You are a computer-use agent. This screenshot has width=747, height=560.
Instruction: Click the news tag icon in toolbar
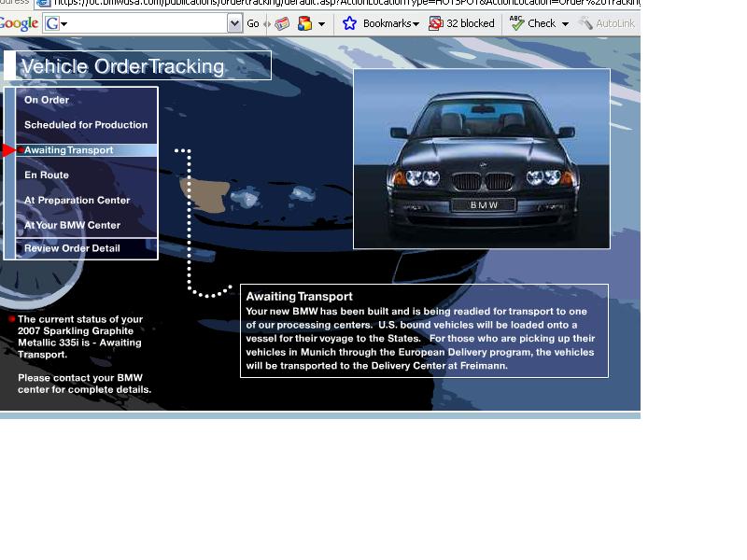[282, 23]
